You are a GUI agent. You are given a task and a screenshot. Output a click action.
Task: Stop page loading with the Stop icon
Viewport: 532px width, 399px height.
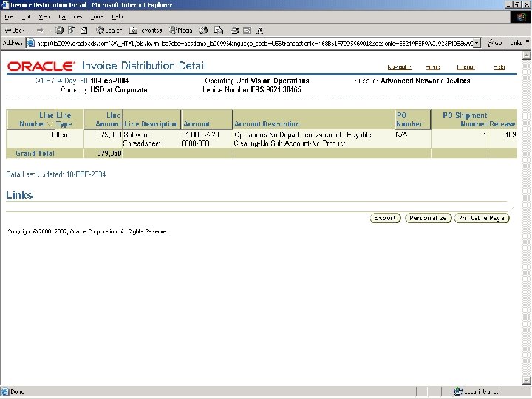tap(59, 30)
